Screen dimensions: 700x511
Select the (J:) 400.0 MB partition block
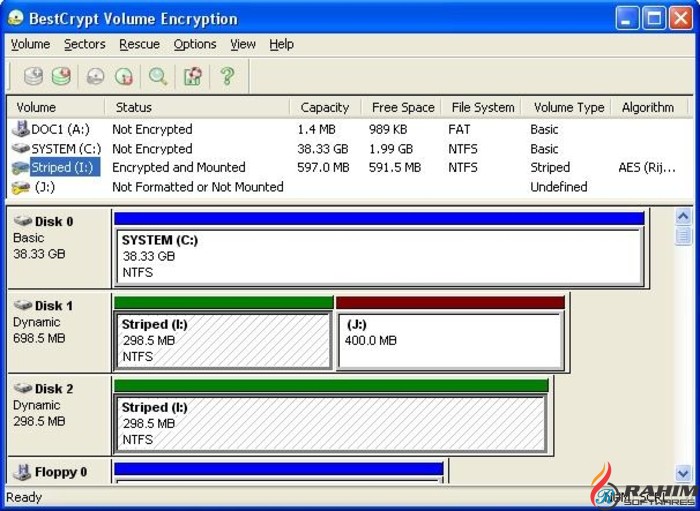point(450,340)
